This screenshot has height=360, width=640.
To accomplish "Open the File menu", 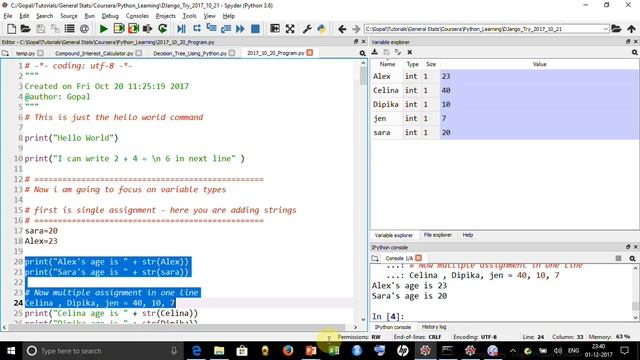I will tap(8, 16).
